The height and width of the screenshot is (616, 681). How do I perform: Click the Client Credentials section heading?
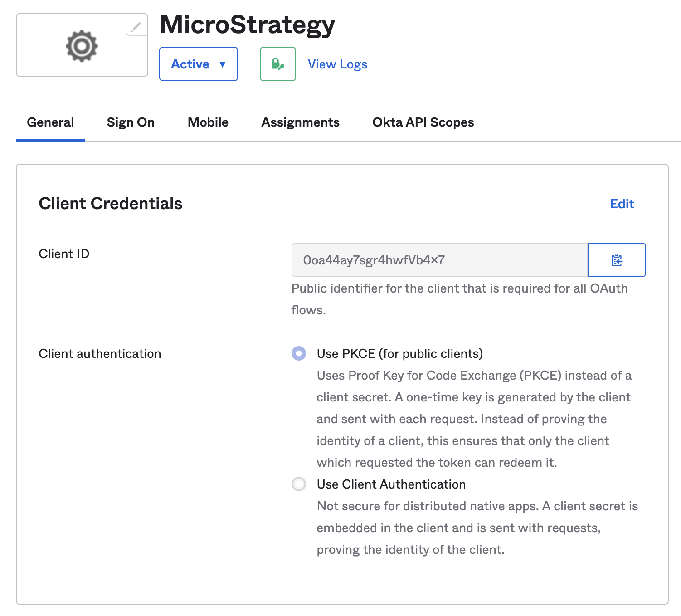[x=111, y=204]
